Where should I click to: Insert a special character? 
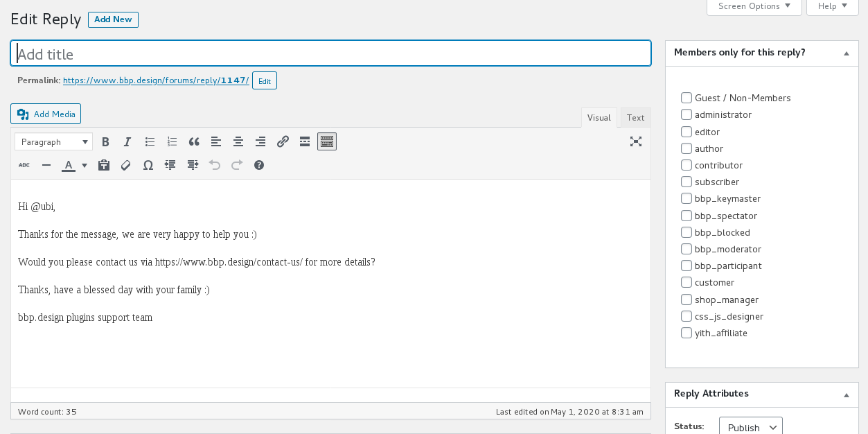click(x=148, y=165)
